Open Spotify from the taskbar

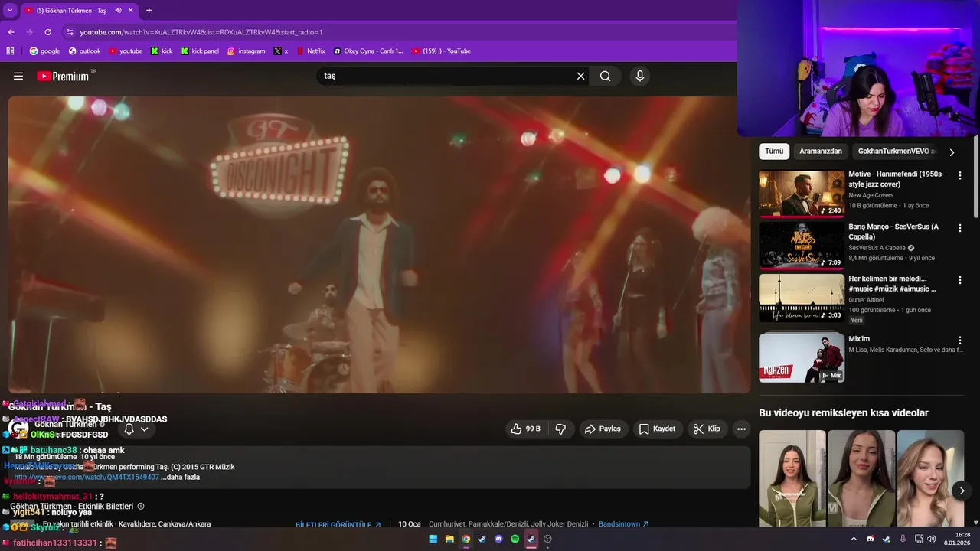point(515,539)
